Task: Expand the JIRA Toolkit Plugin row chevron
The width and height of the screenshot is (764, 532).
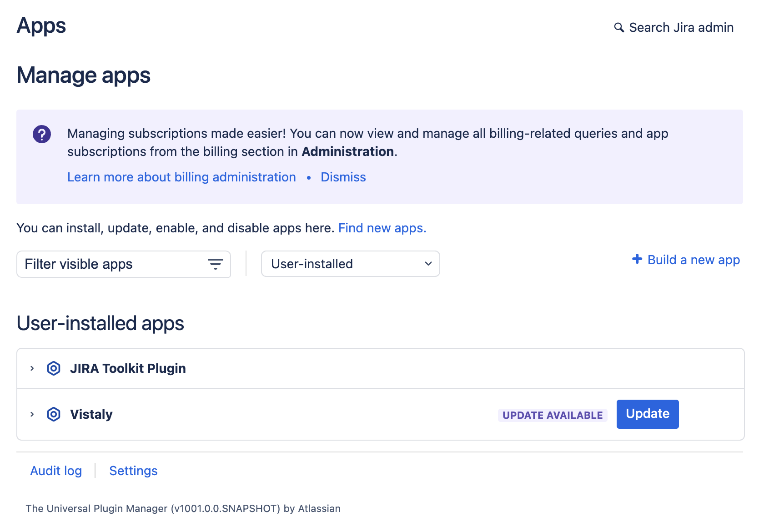Action: (32, 368)
